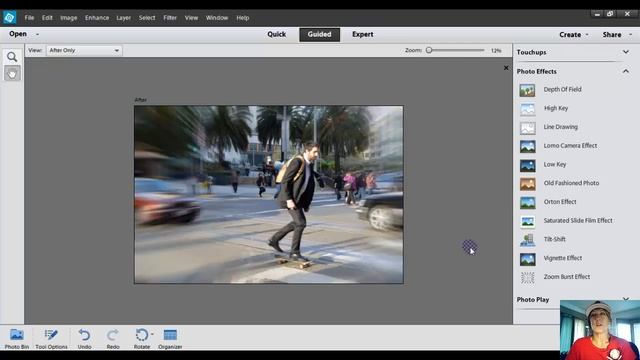Open the Window menu
Image resolution: width=640 pixels, height=360 pixels.
[217, 18]
